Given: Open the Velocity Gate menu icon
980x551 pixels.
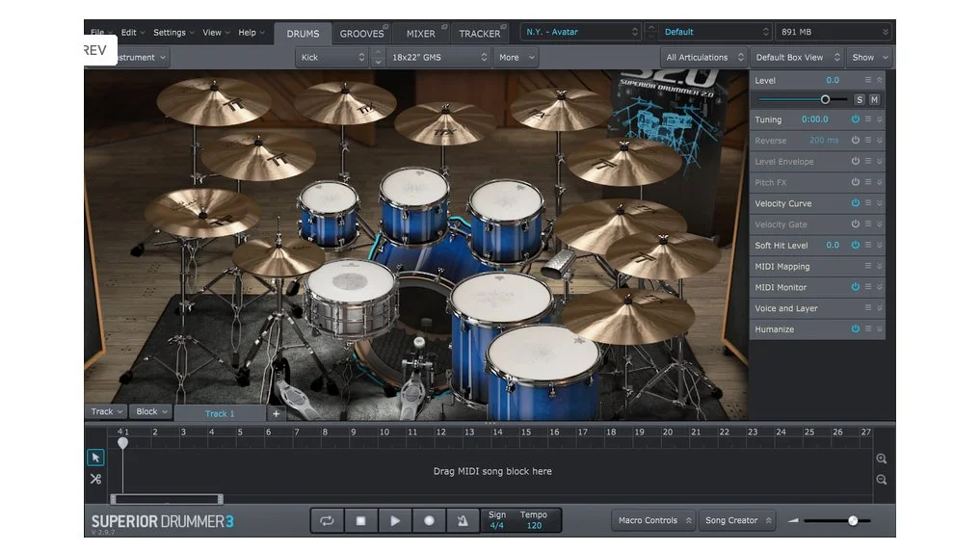Looking at the screenshot, I should [x=868, y=223].
